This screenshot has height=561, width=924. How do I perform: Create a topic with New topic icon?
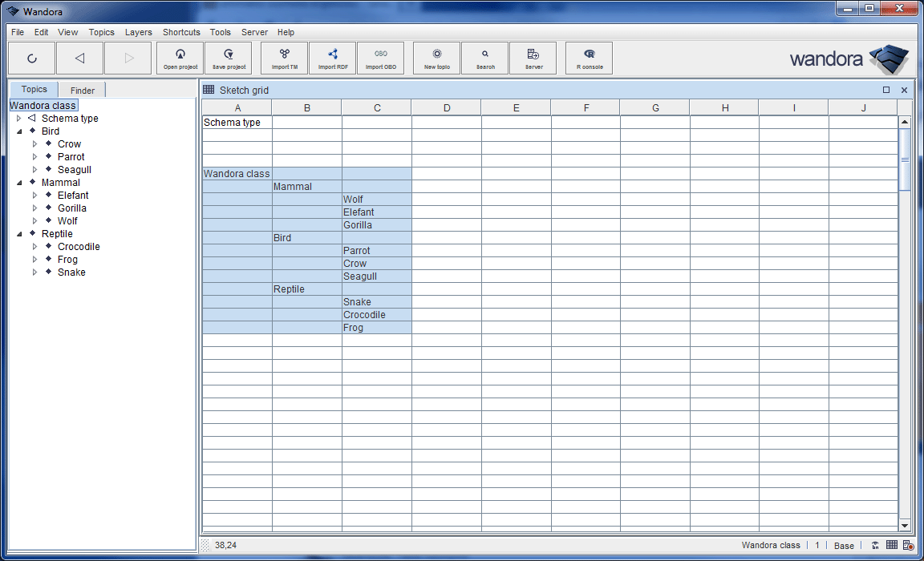click(x=437, y=58)
